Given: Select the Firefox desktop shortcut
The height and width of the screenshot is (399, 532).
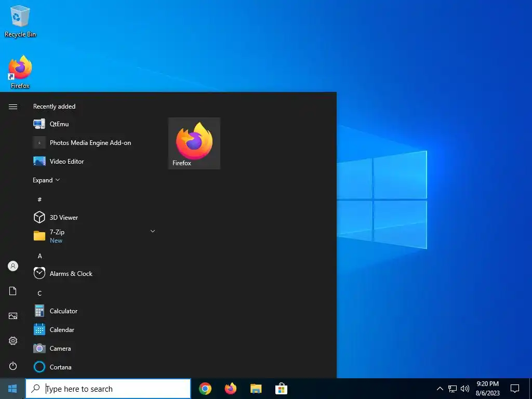Looking at the screenshot, I should click(20, 72).
